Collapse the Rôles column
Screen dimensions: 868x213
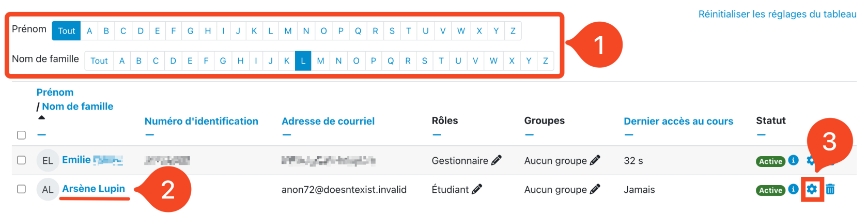[x=437, y=135]
